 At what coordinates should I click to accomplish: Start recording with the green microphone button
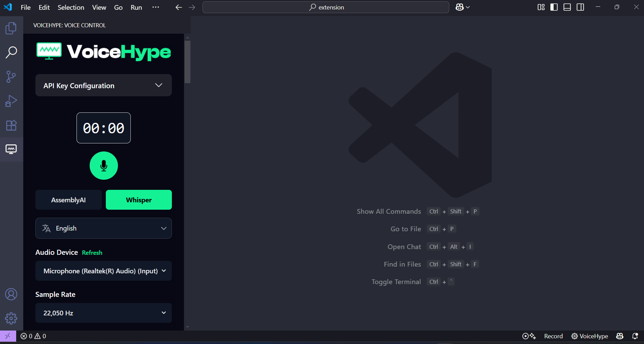103,166
